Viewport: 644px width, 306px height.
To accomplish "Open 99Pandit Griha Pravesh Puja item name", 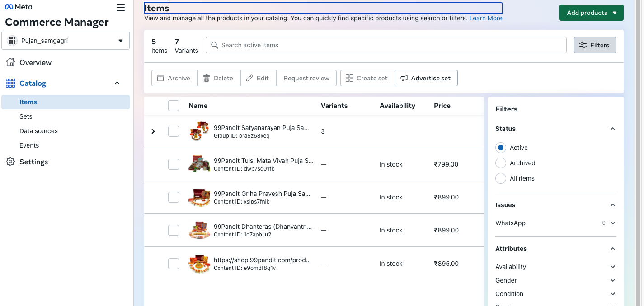I will point(262,194).
